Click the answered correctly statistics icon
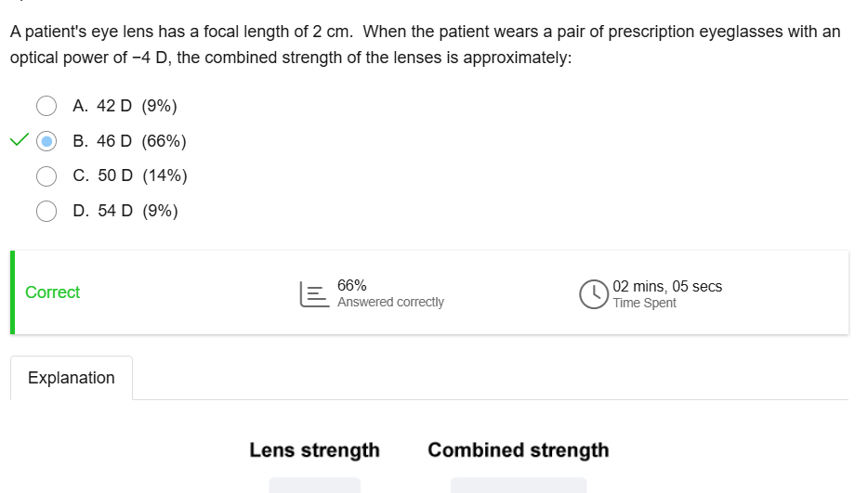 pos(312,293)
